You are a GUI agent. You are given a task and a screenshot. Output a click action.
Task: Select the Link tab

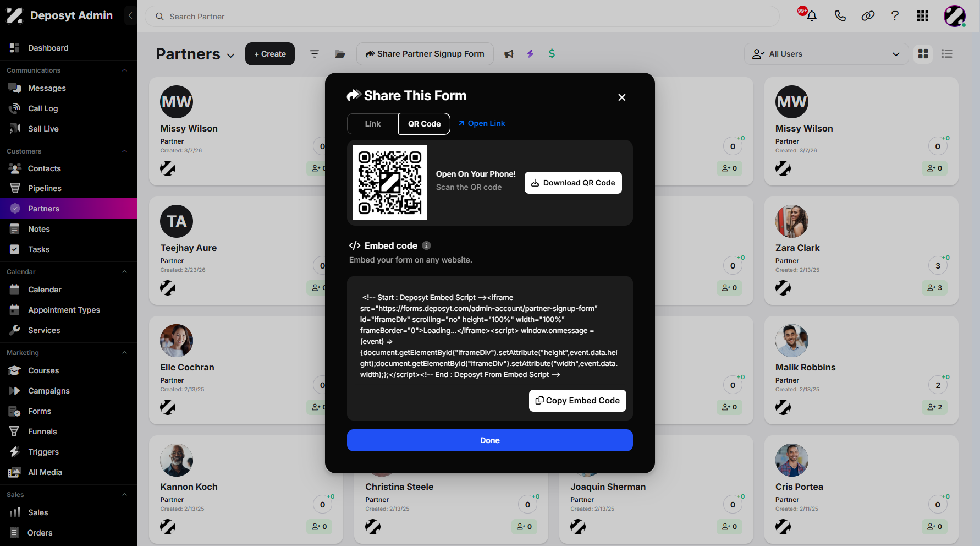point(373,124)
